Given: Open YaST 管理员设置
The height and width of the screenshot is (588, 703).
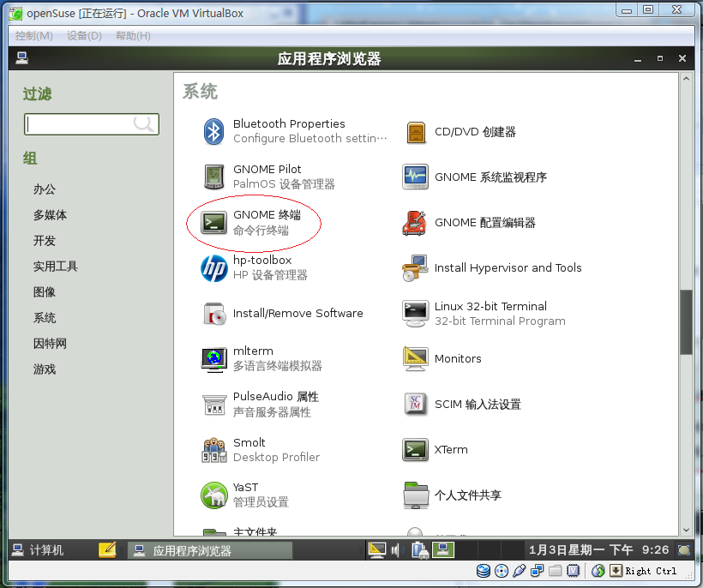Looking at the screenshot, I should point(245,495).
